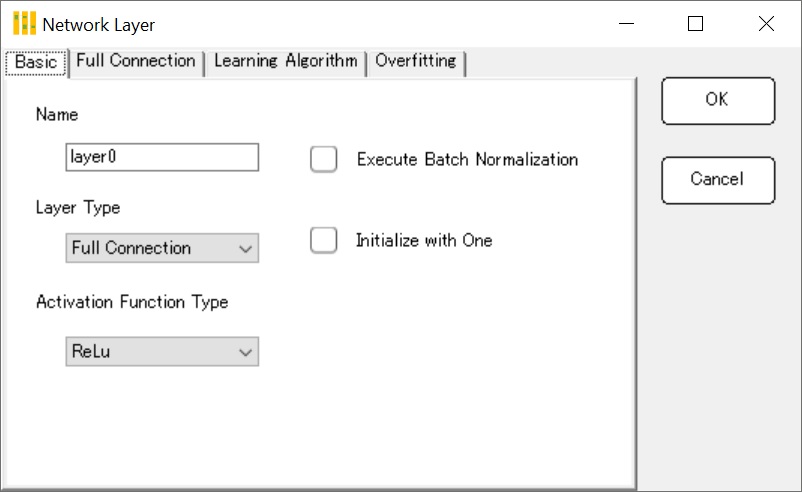Focus the Name field containing layer0
802x492 pixels.
(162, 157)
